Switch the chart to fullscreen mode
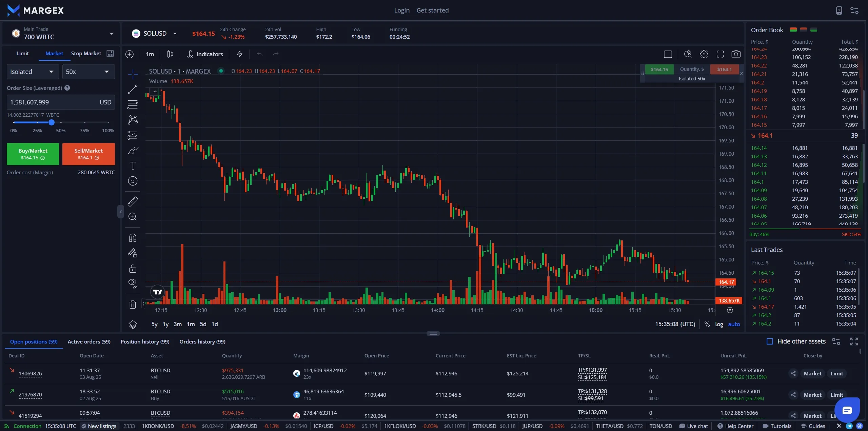The image size is (868, 431). [x=720, y=54]
